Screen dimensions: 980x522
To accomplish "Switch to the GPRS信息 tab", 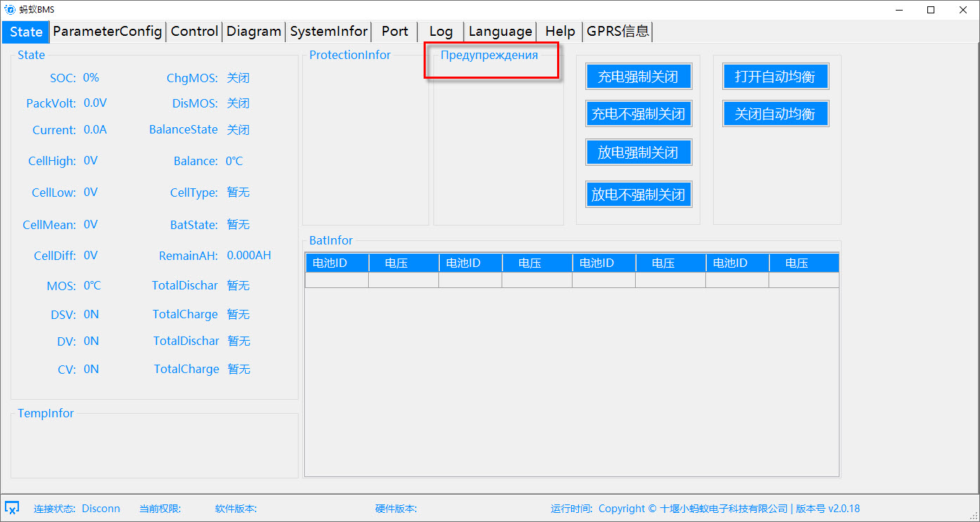I will coord(618,32).
